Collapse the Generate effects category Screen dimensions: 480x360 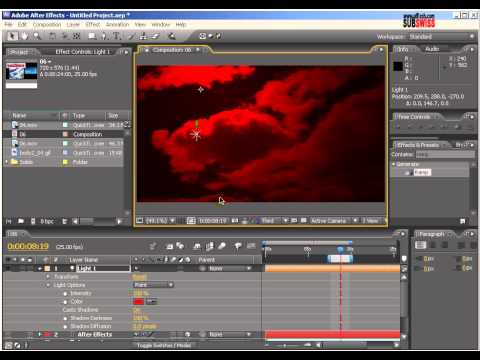tap(394, 164)
